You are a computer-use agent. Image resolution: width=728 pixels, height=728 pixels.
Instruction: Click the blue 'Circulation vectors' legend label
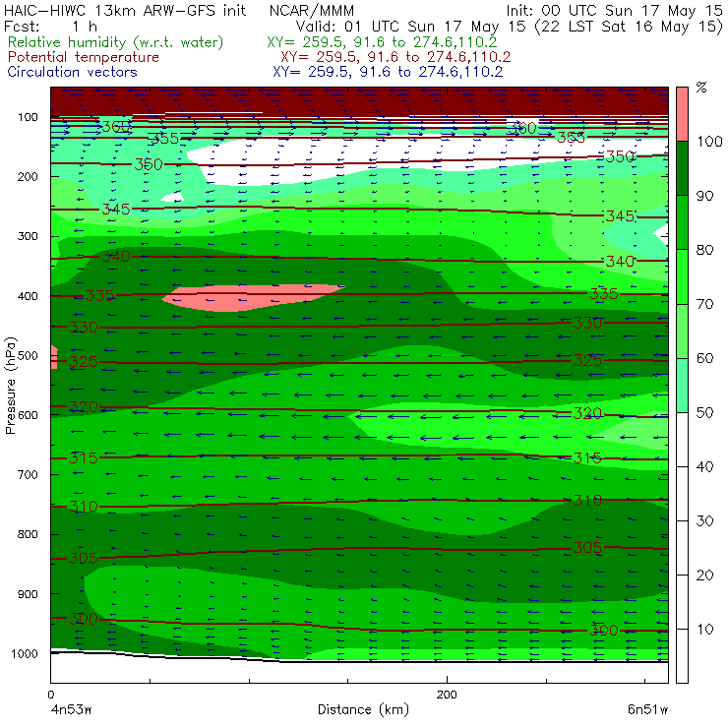point(72,72)
